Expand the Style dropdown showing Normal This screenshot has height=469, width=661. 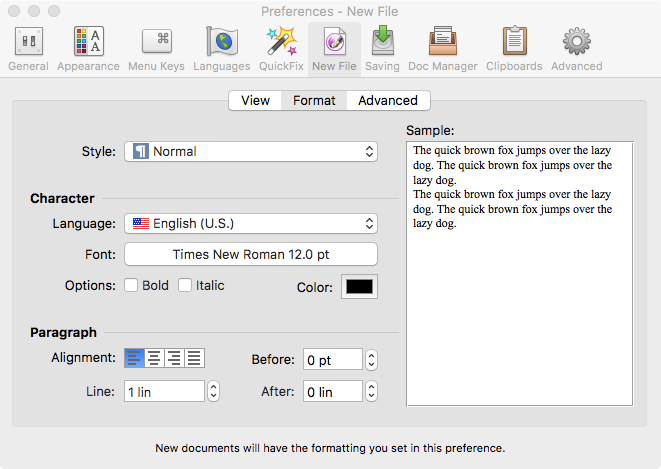coord(250,152)
